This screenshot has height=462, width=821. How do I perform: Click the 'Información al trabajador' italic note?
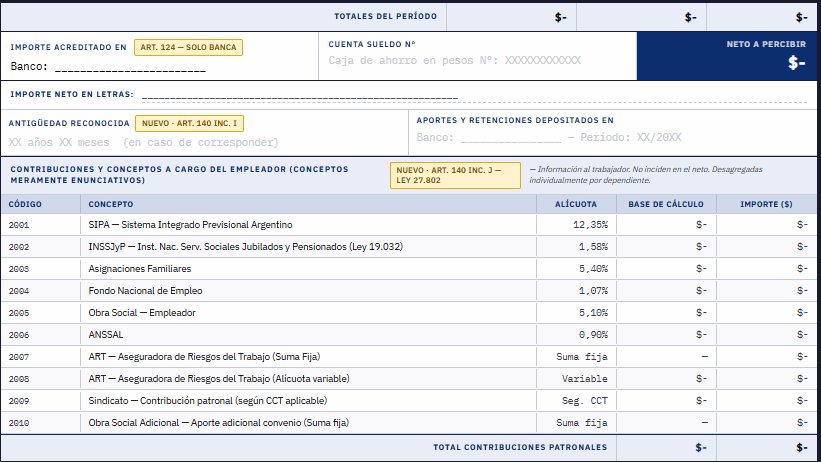[x=646, y=174]
